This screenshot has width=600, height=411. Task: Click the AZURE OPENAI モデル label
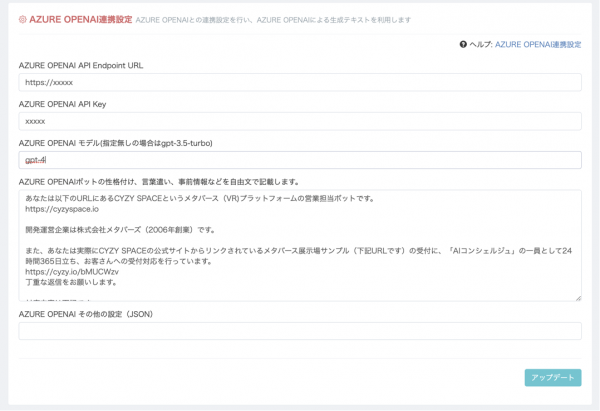(116, 143)
